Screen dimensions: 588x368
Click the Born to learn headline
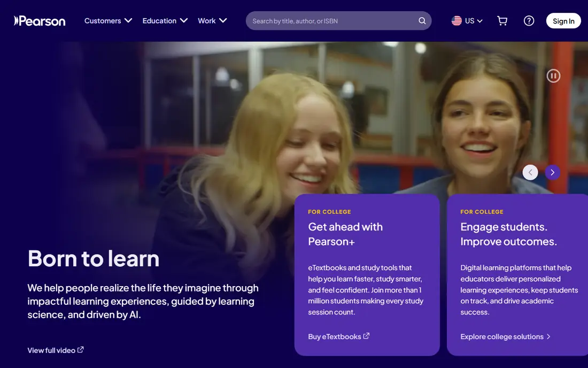tap(94, 258)
